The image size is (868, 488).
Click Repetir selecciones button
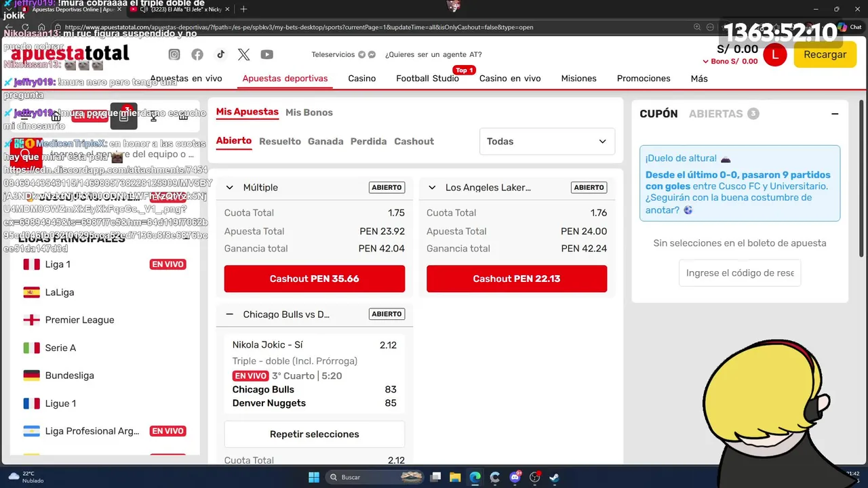click(x=315, y=434)
